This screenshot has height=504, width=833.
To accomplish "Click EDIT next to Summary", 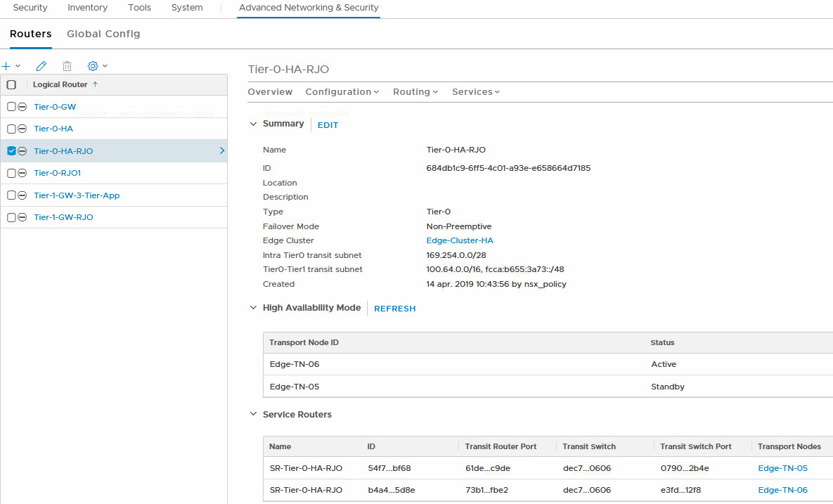I will [328, 125].
